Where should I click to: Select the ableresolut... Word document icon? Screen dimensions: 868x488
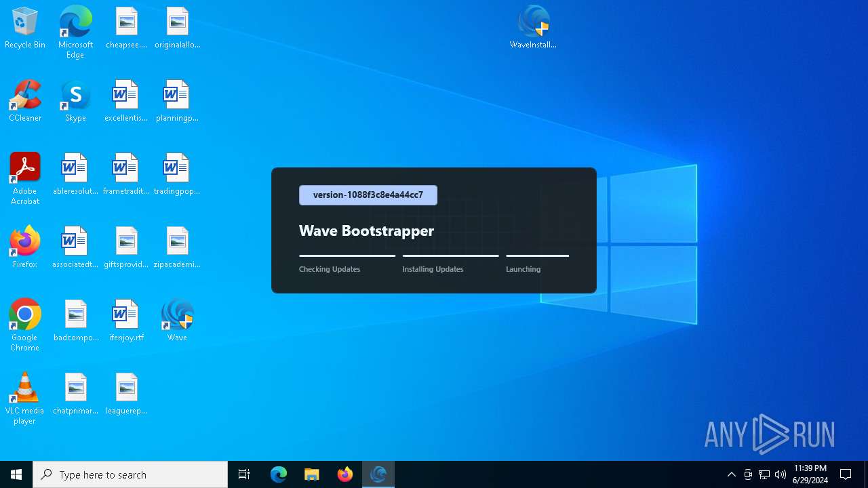click(75, 174)
